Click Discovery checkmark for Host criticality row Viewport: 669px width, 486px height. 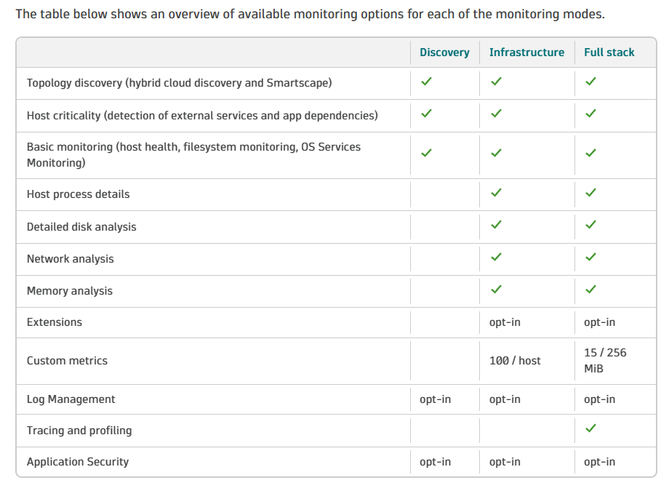coord(426,114)
